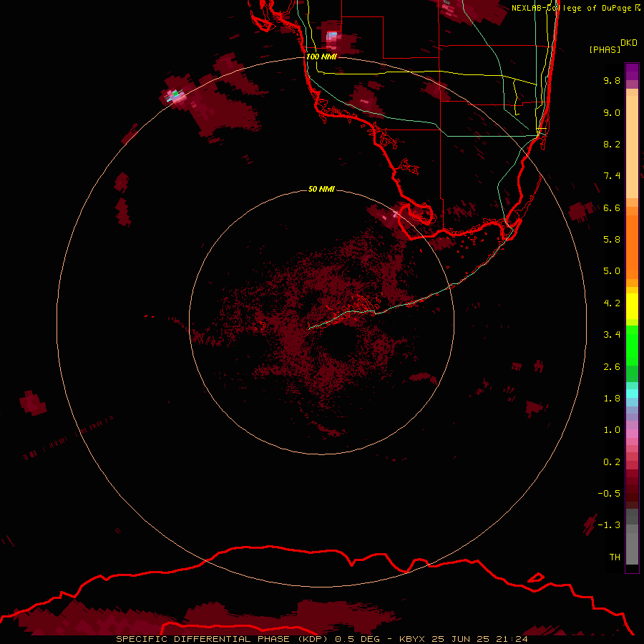The image size is (644, 644).
Task: Click the 4.2 scale value
Action: [612, 303]
